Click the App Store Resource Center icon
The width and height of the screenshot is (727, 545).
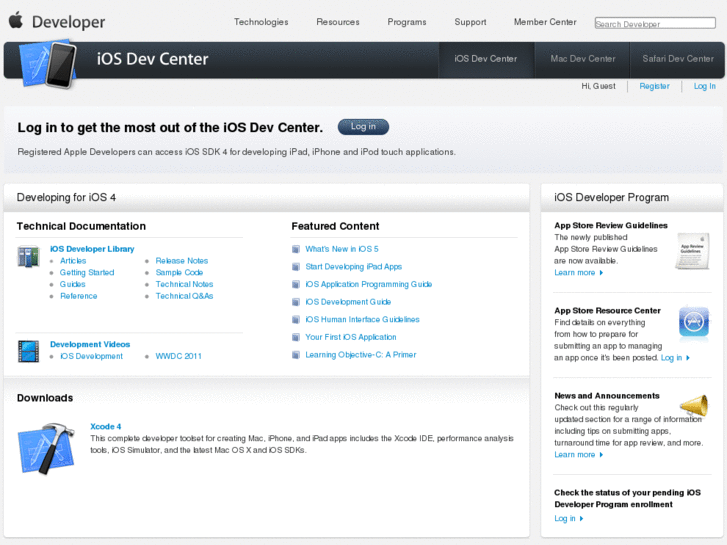[694, 322]
